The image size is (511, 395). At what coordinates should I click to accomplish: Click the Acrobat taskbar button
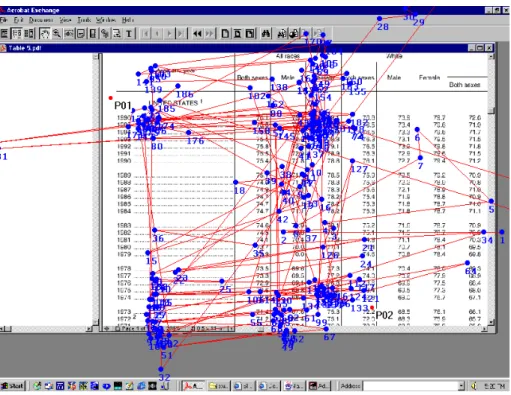click(x=193, y=386)
